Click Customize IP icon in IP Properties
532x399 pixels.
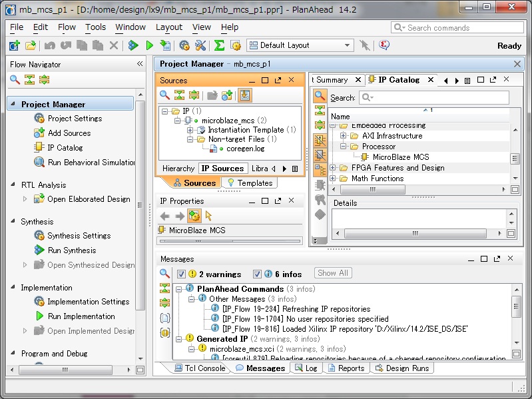click(194, 216)
